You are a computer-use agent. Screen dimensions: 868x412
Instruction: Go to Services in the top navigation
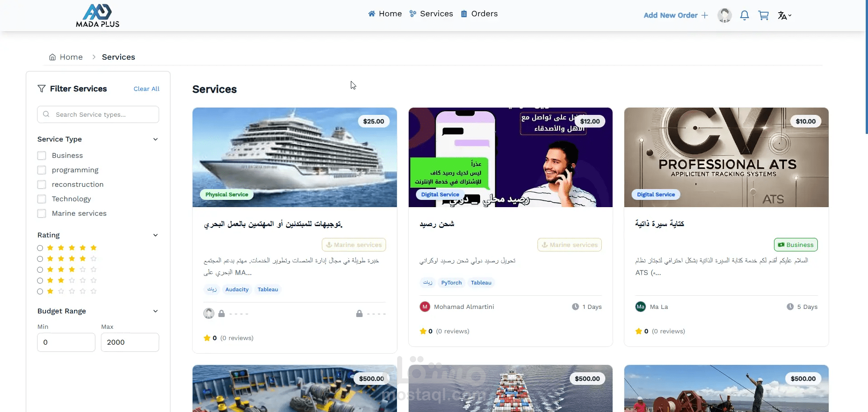tap(431, 14)
